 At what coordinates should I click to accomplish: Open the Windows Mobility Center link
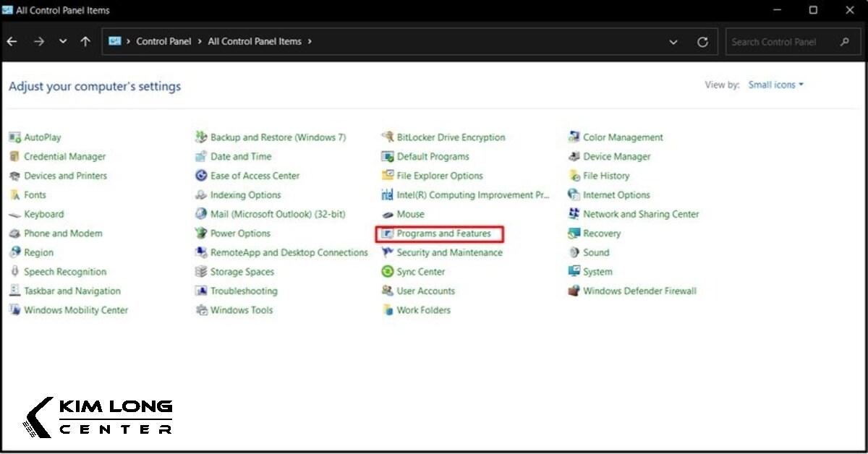tap(76, 310)
